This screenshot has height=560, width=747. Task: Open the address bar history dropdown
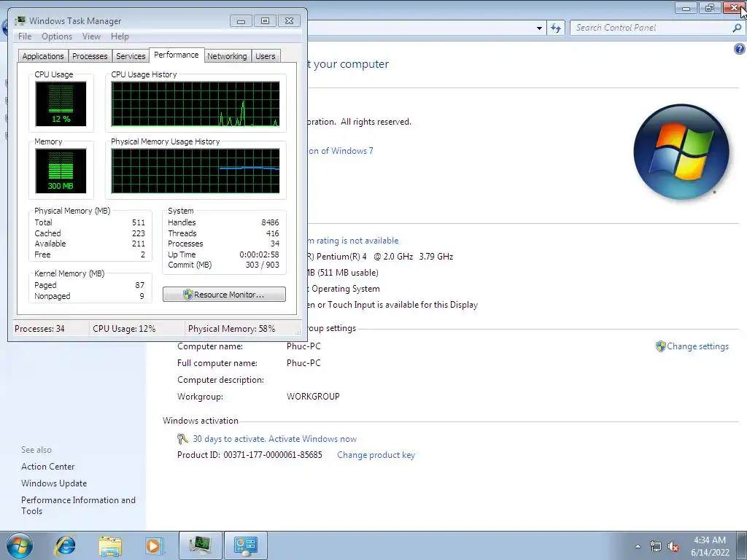[x=539, y=28]
